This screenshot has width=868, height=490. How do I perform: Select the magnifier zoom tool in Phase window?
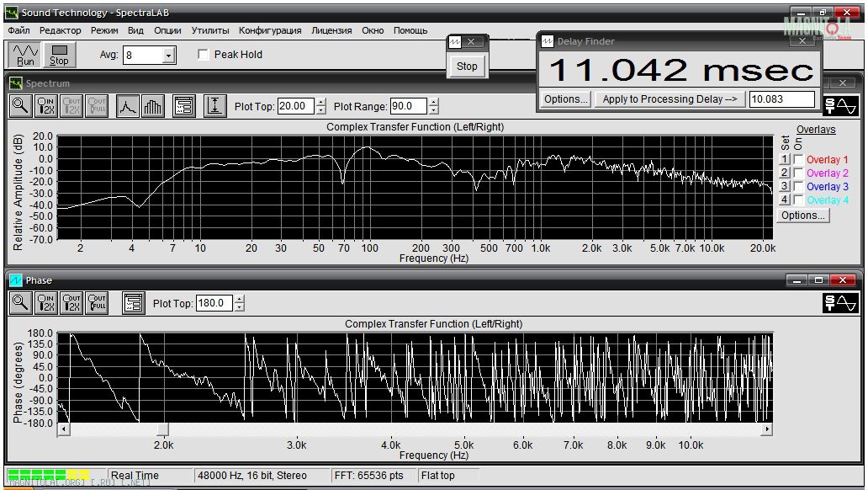20,303
